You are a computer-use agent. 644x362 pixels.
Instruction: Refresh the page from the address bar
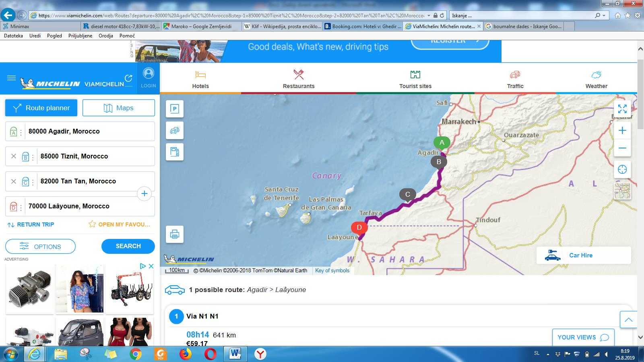point(442,15)
